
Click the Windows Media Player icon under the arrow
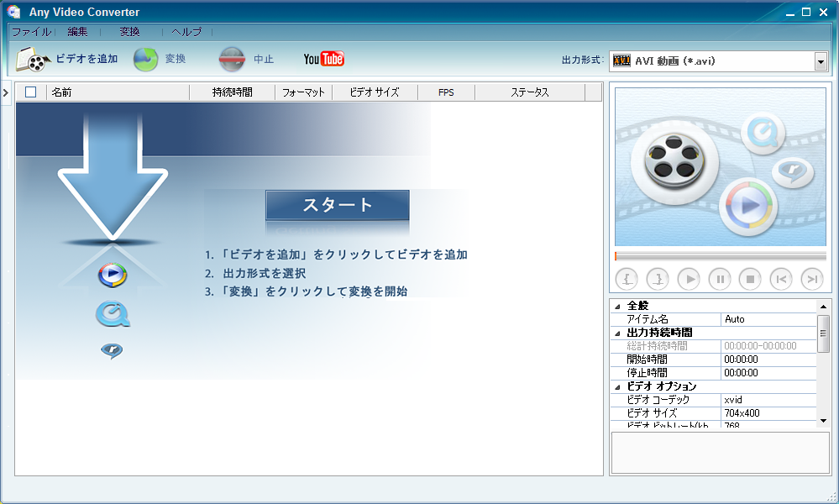(113, 275)
